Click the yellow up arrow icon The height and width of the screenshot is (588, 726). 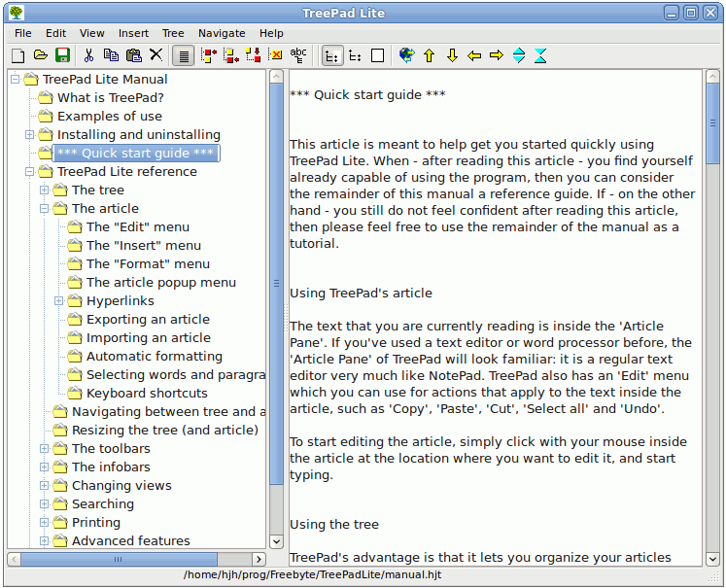click(429, 55)
